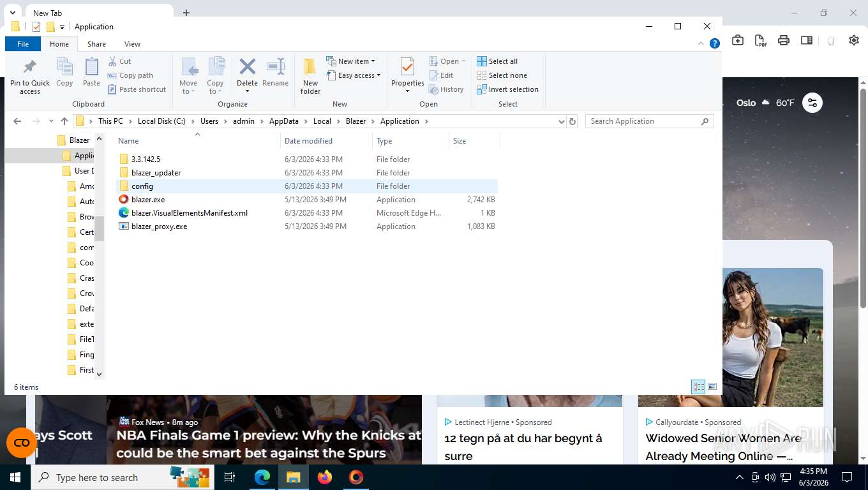Expand the Move to dropdown

[188, 87]
